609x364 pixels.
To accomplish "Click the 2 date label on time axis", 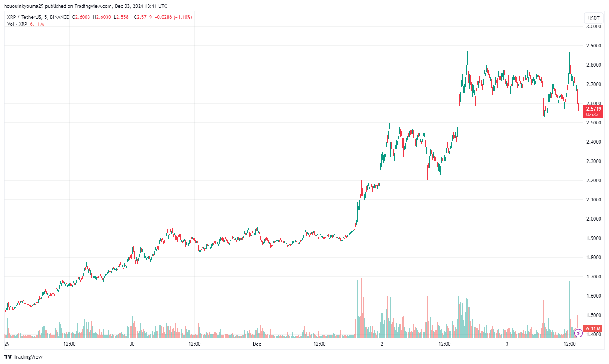I will (382, 344).
